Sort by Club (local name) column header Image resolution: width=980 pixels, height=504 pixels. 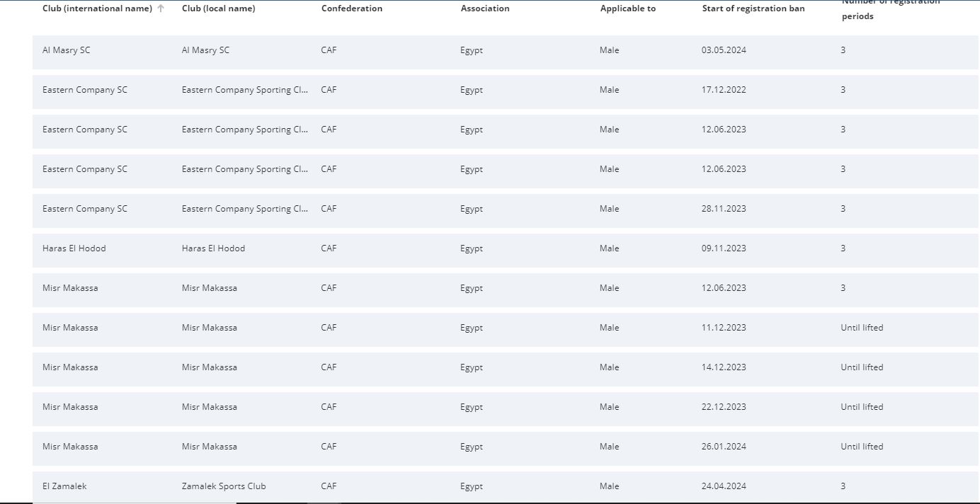[218, 8]
